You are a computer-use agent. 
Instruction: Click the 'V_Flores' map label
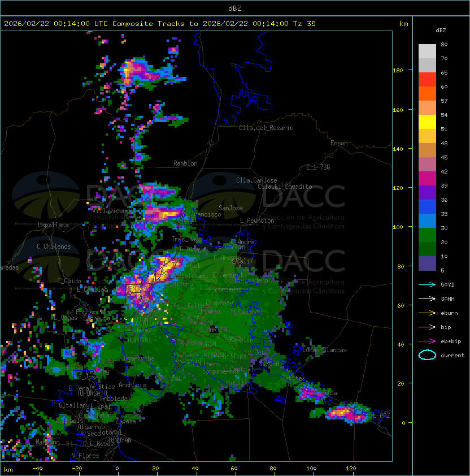[x=85, y=456]
